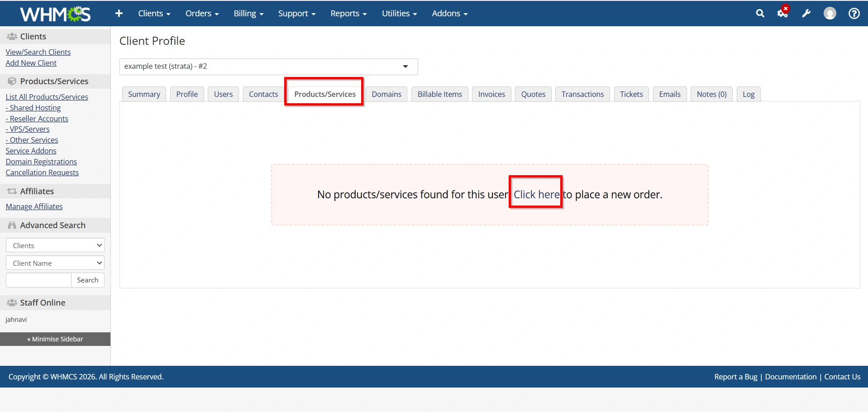This screenshot has height=412, width=868.
Task: Open the Invoices tab
Action: 491,94
